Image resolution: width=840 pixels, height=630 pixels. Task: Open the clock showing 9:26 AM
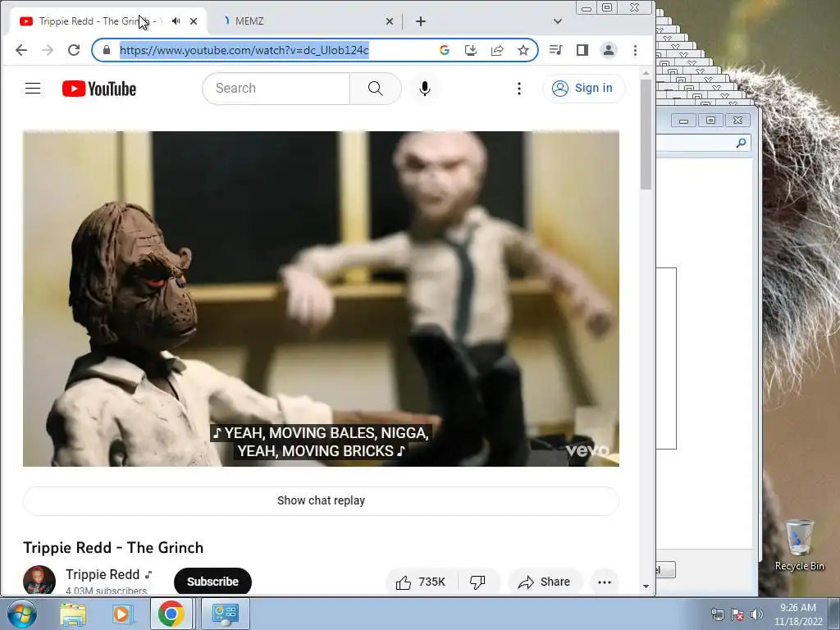[x=798, y=614]
